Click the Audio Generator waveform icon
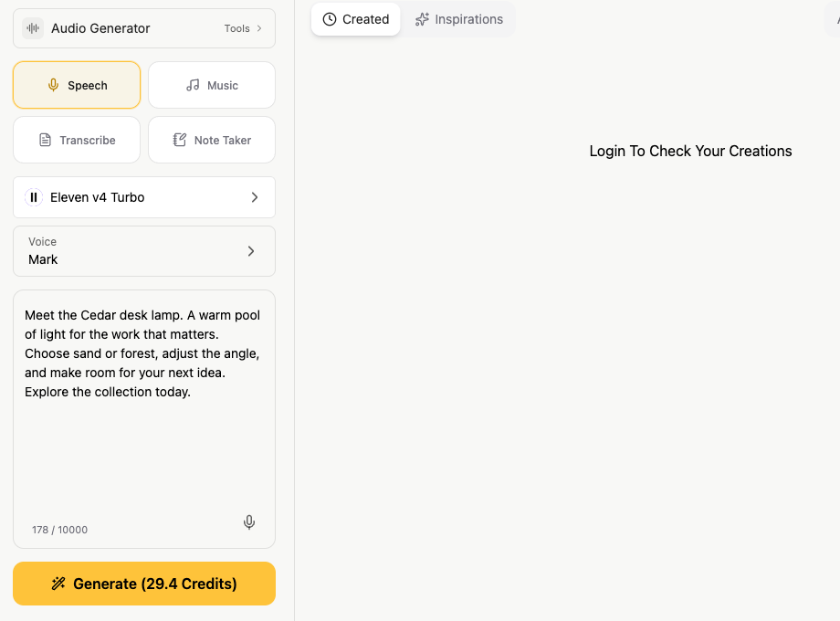 click(x=33, y=28)
